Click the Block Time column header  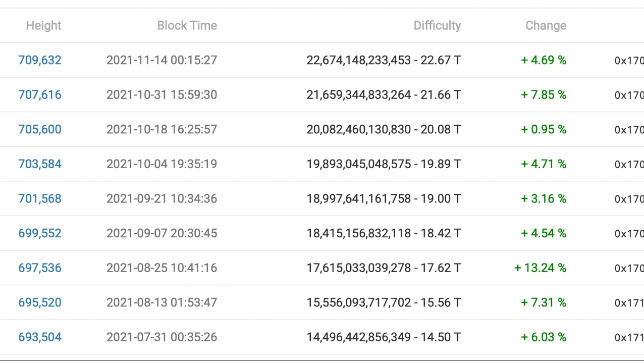click(187, 25)
